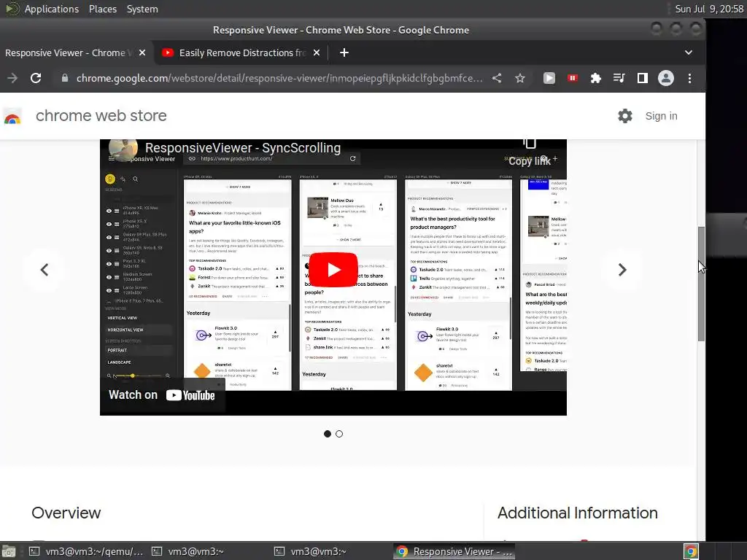The image size is (747, 560).
Task: Switch to vm3@vm3:~/qemu terminal in taskbar
Action: [86, 551]
